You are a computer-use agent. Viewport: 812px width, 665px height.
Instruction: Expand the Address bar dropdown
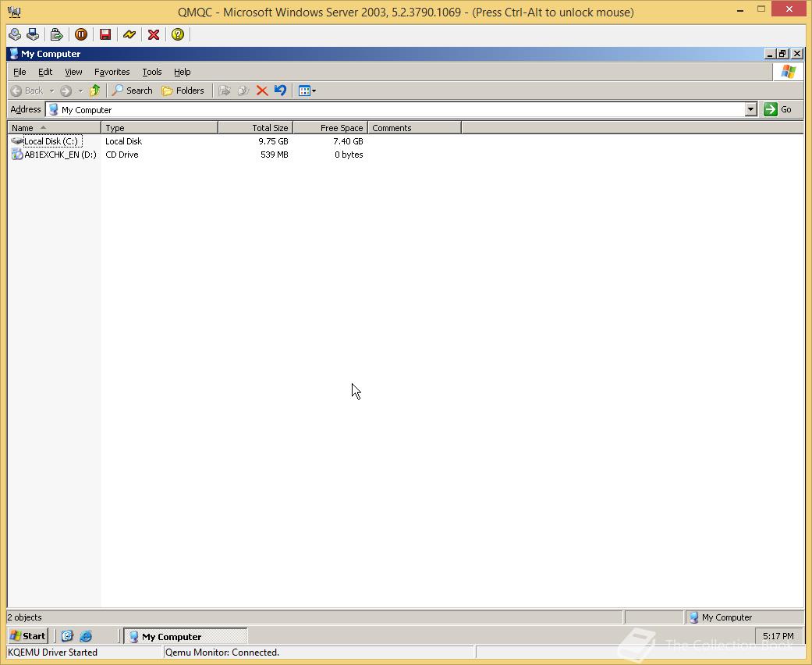point(751,109)
